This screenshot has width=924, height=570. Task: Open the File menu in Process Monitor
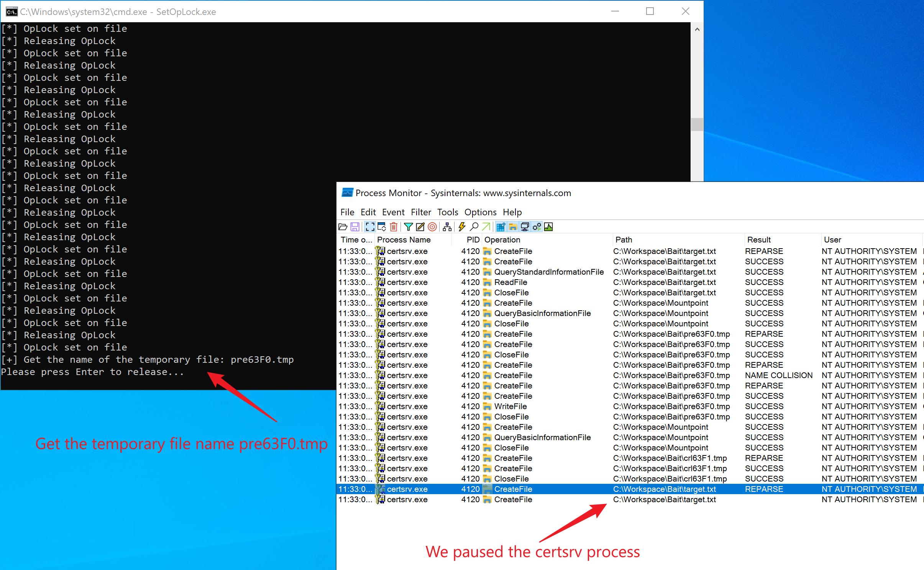tap(347, 212)
